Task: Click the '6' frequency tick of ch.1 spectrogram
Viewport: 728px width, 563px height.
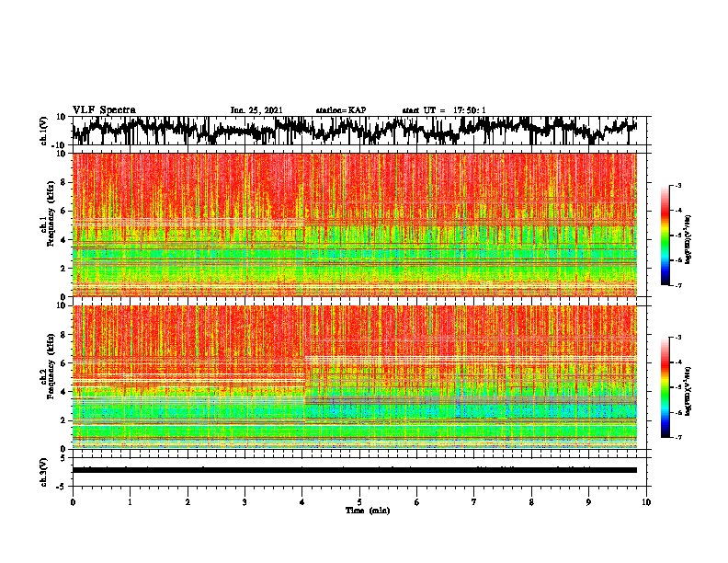Action: click(63, 211)
